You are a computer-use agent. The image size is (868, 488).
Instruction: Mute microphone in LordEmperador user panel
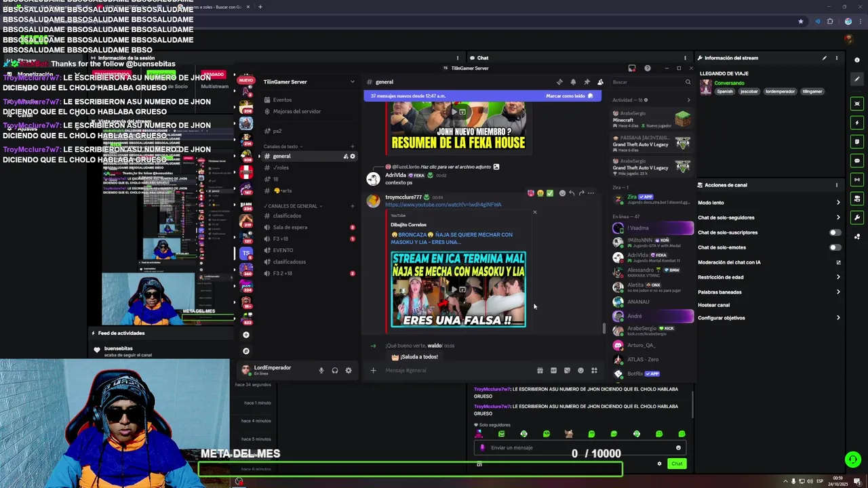click(x=321, y=370)
